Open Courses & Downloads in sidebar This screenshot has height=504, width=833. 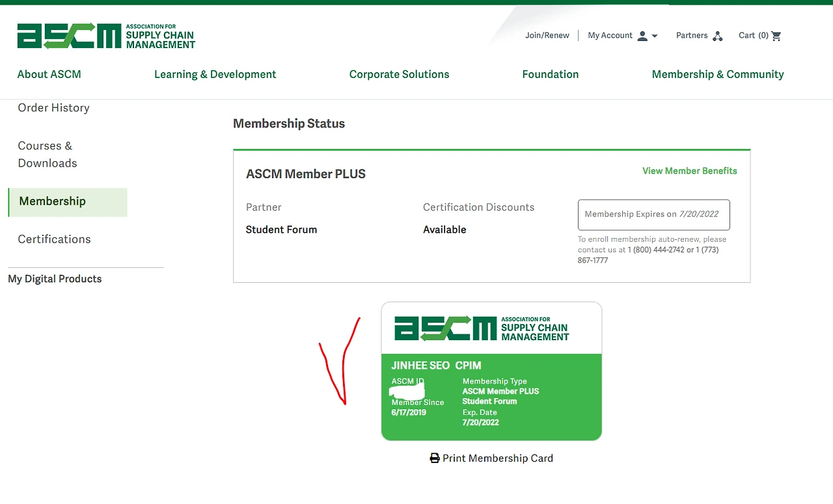click(48, 154)
